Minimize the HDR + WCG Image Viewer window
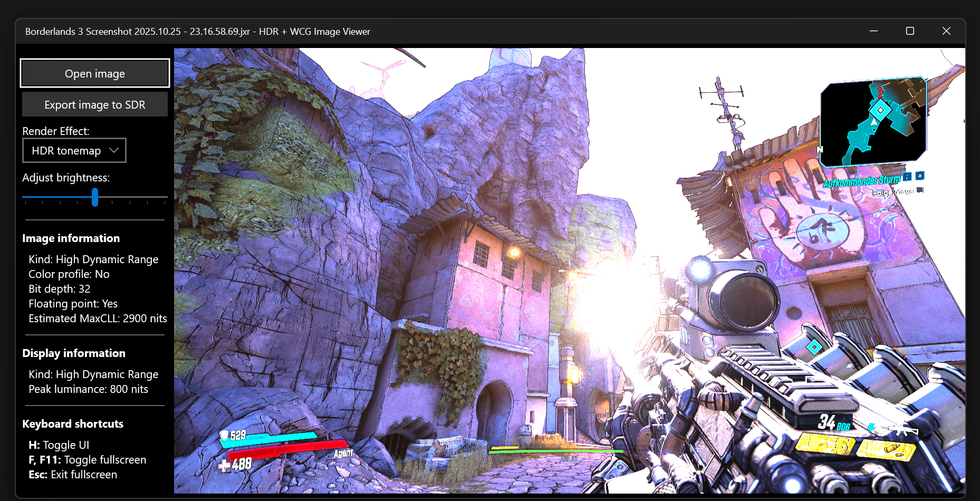Screen dimensions: 980x501 tap(874, 31)
